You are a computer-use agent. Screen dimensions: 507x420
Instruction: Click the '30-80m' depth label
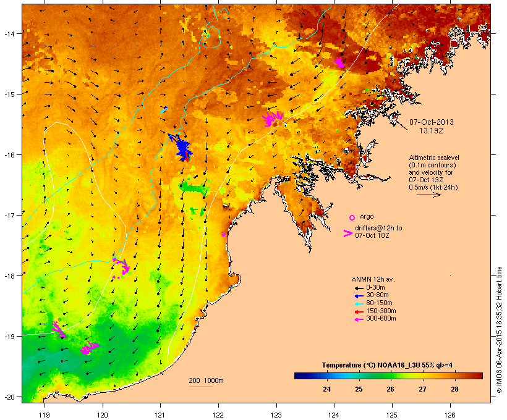coord(377,295)
